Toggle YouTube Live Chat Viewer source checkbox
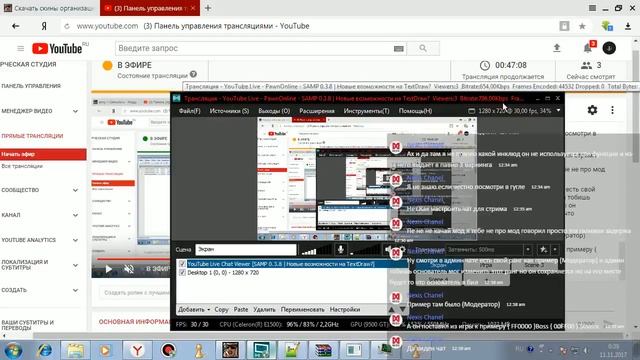Viewport: 640px width, 360px height. (x=182, y=264)
